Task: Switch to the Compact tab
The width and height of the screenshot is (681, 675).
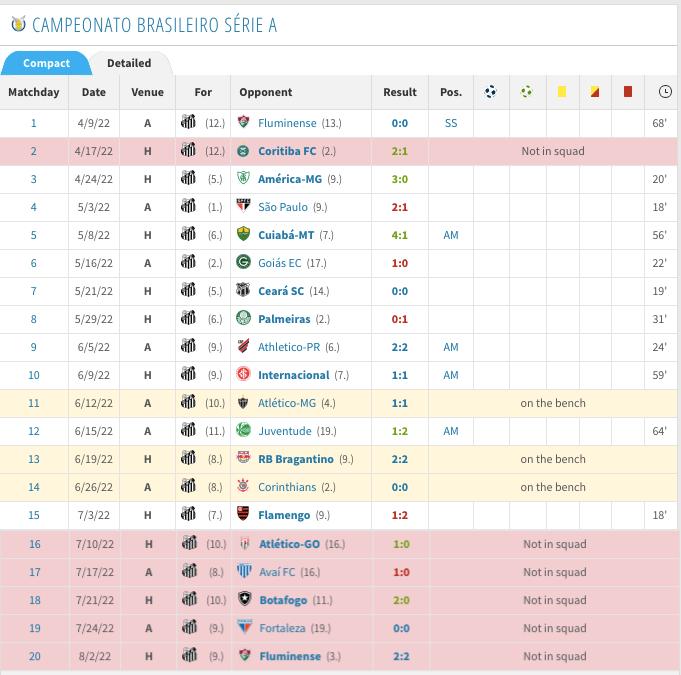Action: [x=46, y=63]
